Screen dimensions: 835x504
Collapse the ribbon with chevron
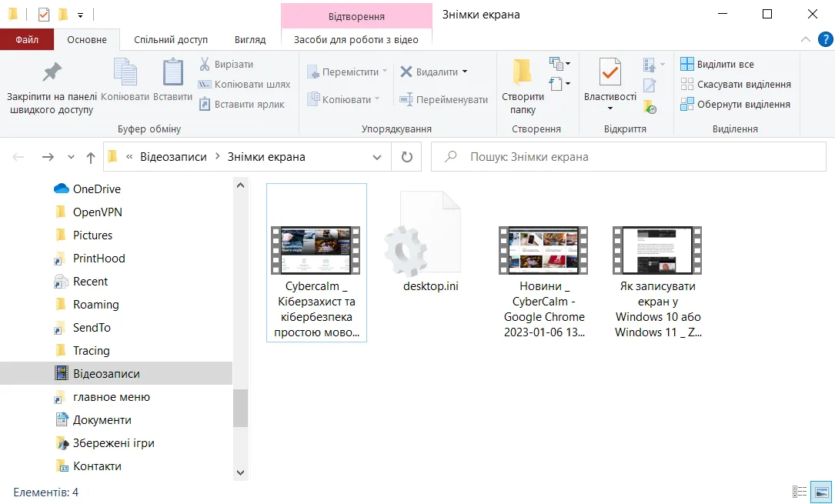click(x=805, y=39)
